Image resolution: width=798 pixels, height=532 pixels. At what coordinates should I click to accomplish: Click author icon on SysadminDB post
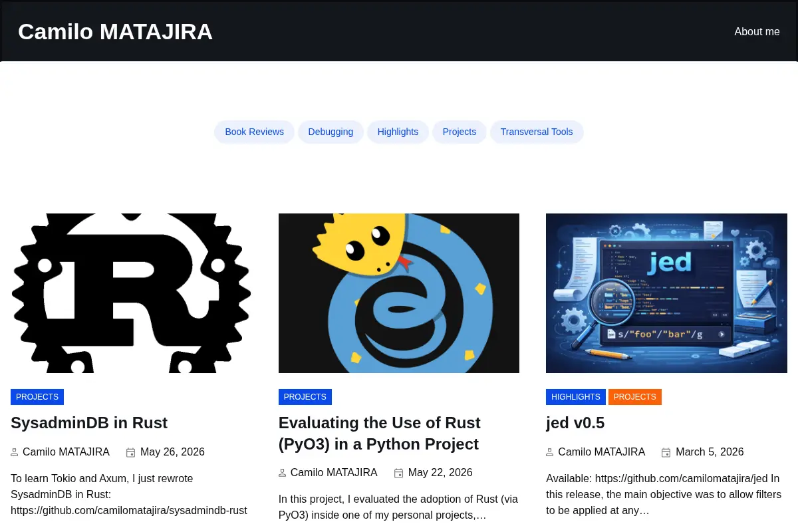coord(15,452)
